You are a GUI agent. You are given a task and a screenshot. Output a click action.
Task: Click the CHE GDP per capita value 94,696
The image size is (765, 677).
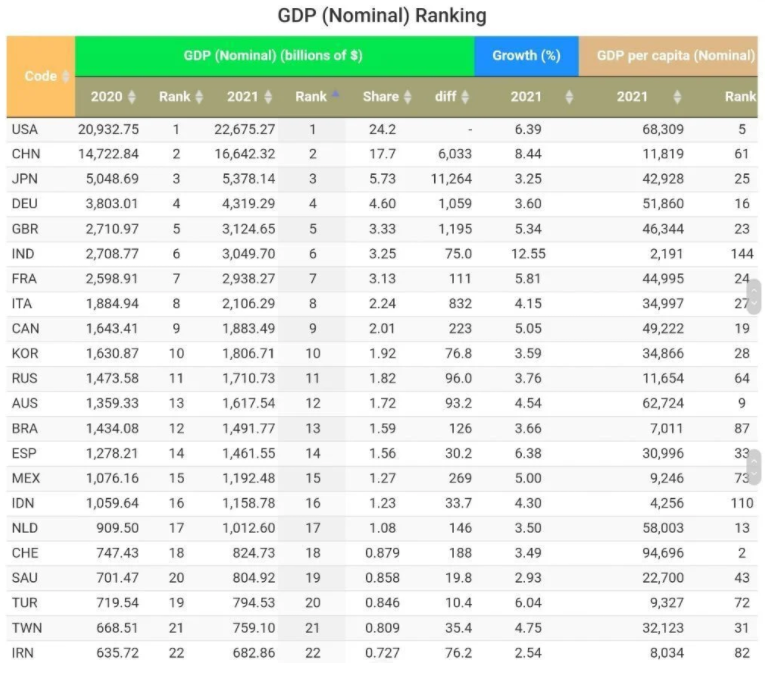coord(663,553)
